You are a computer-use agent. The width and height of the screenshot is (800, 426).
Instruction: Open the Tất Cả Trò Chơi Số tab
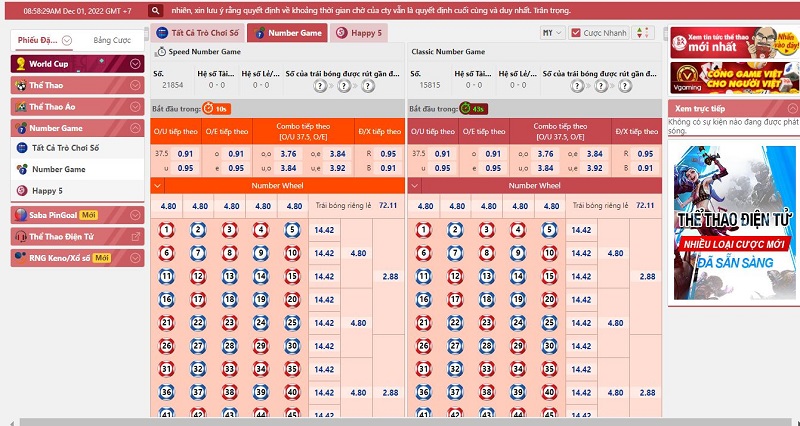click(x=197, y=33)
